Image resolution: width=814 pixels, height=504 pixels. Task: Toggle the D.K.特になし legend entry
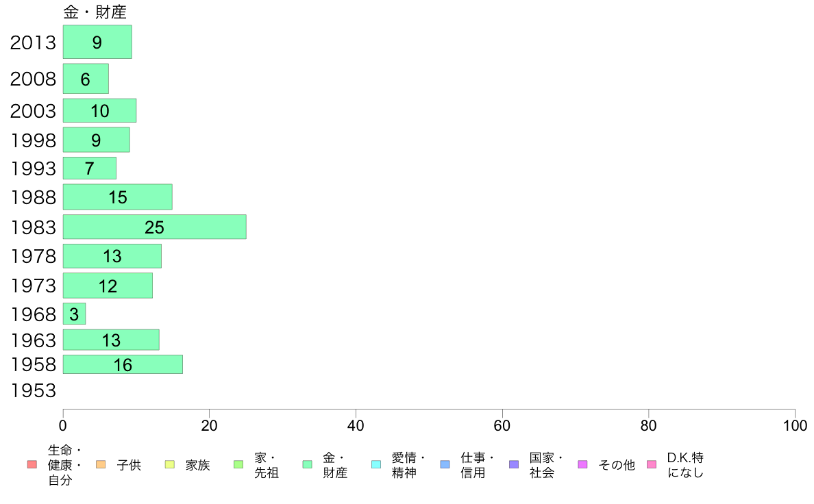click(x=676, y=464)
